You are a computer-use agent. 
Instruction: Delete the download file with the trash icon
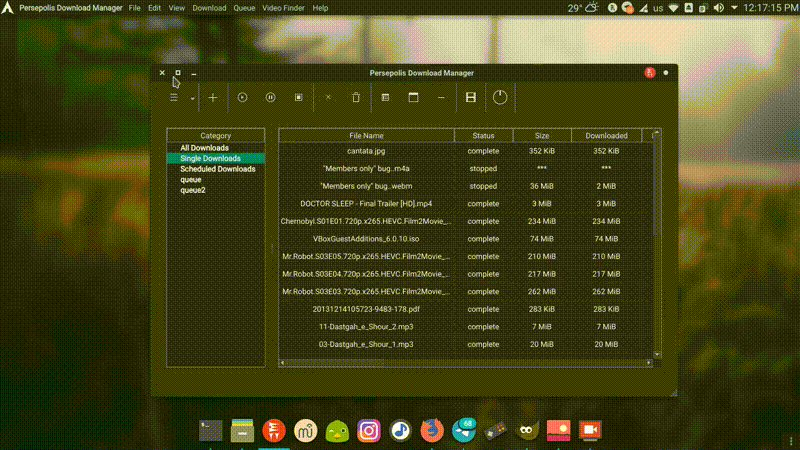[x=356, y=97]
